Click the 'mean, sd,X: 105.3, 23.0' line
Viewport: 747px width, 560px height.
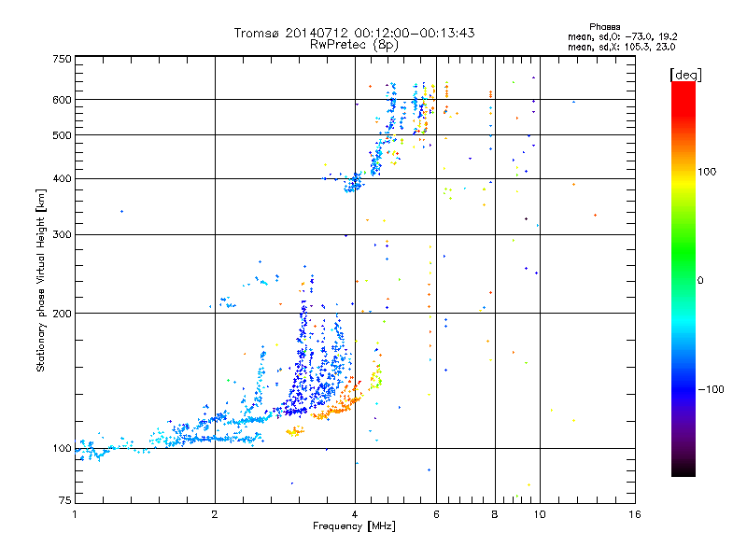(x=621, y=47)
